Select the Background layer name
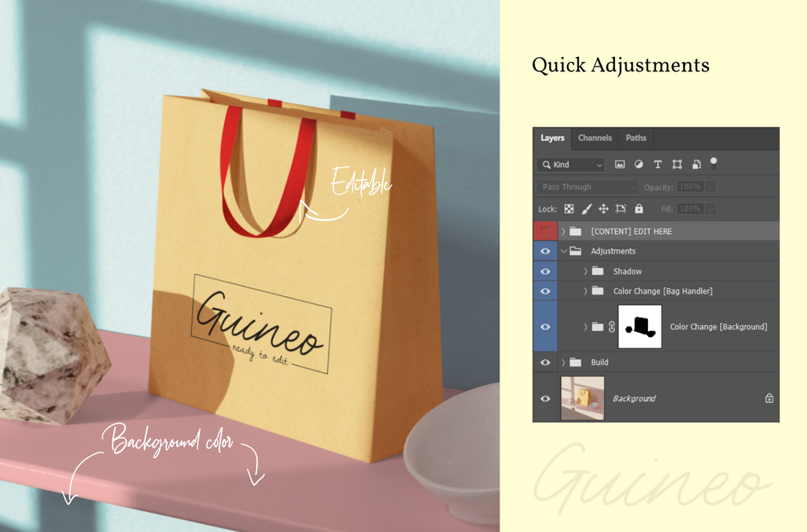 tap(634, 399)
